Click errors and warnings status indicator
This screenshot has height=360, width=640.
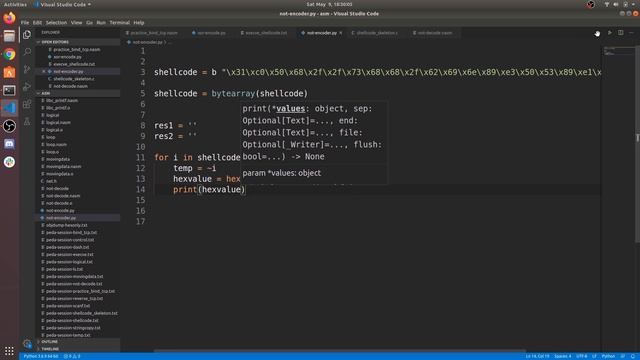72,356
